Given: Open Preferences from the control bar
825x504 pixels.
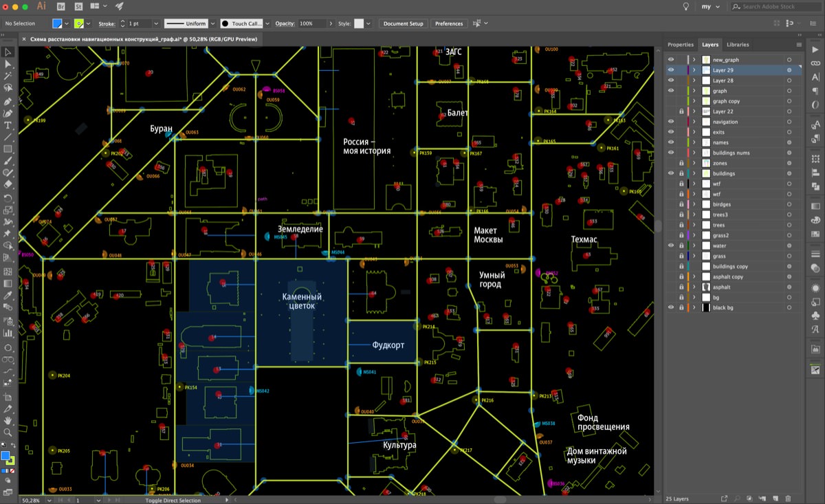Looking at the screenshot, I should point(449,23).
